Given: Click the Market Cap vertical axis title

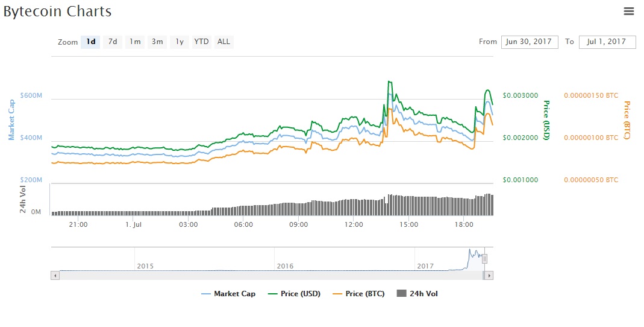Looking at the screenshot, I should (11, 119).
